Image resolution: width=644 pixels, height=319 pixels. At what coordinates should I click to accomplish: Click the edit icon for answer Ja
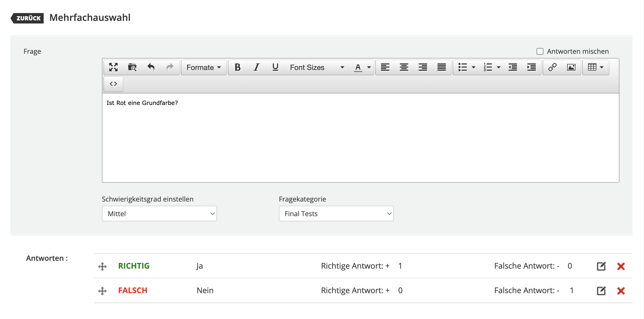[601, 266]
